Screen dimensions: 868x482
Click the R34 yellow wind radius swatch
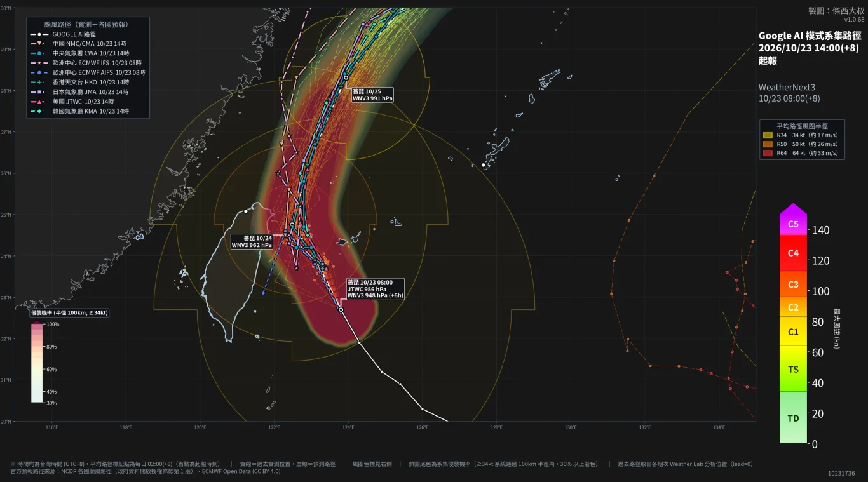click(768, 135)
